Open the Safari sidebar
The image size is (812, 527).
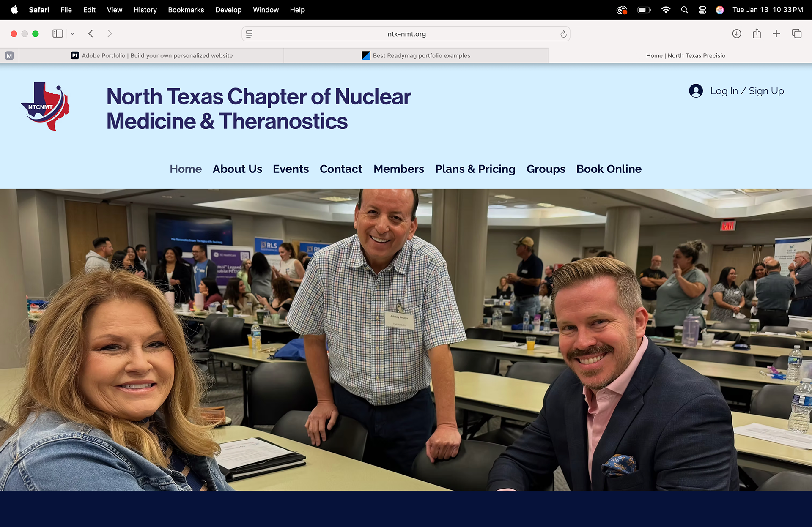pos(58,33)
